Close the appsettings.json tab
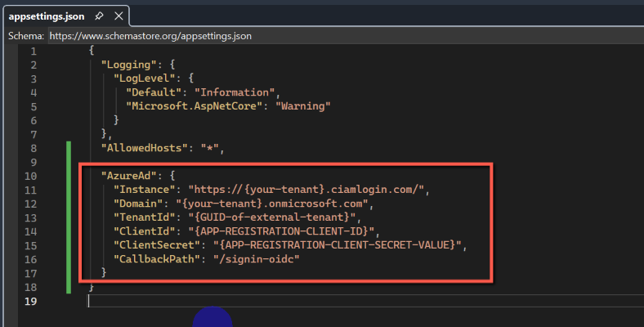 tap(118, 16)
